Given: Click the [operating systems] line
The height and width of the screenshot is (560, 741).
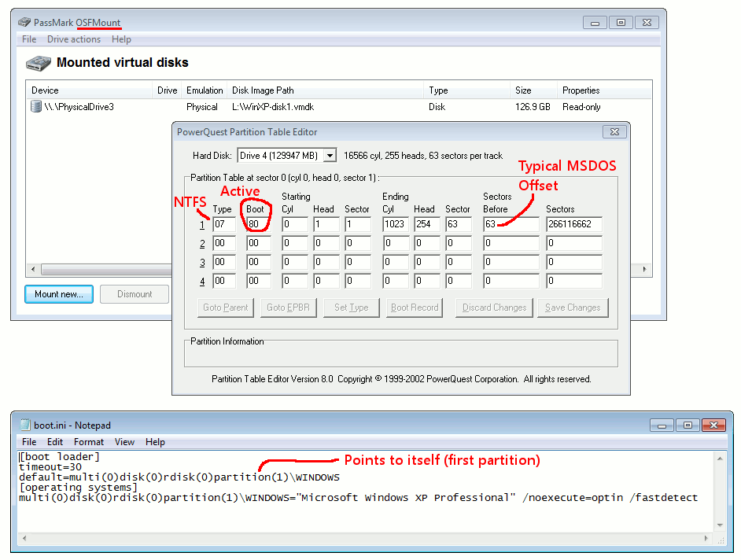Looking at the screenshot, I should [x=78, y=487].
